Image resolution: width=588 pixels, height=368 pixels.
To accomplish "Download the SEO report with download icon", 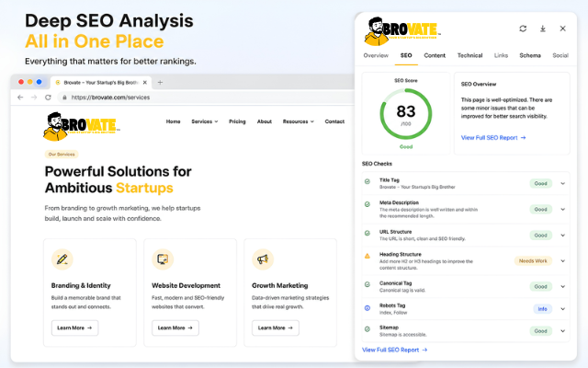I will click(543, 29).
